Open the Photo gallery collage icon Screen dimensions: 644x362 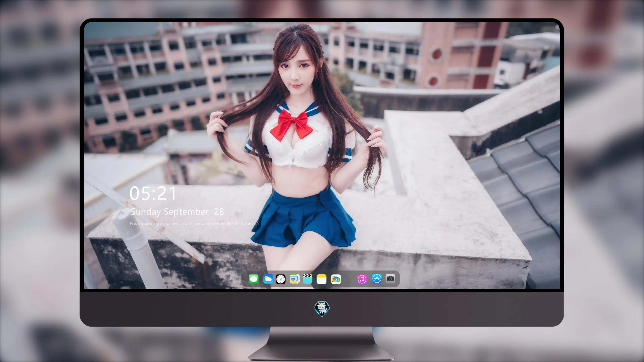[336, 279]
